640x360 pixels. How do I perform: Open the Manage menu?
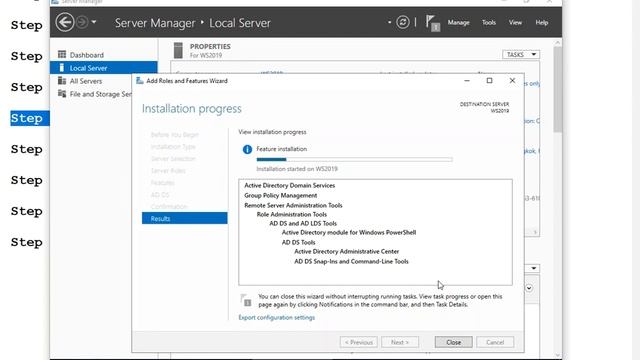(458, 22)
